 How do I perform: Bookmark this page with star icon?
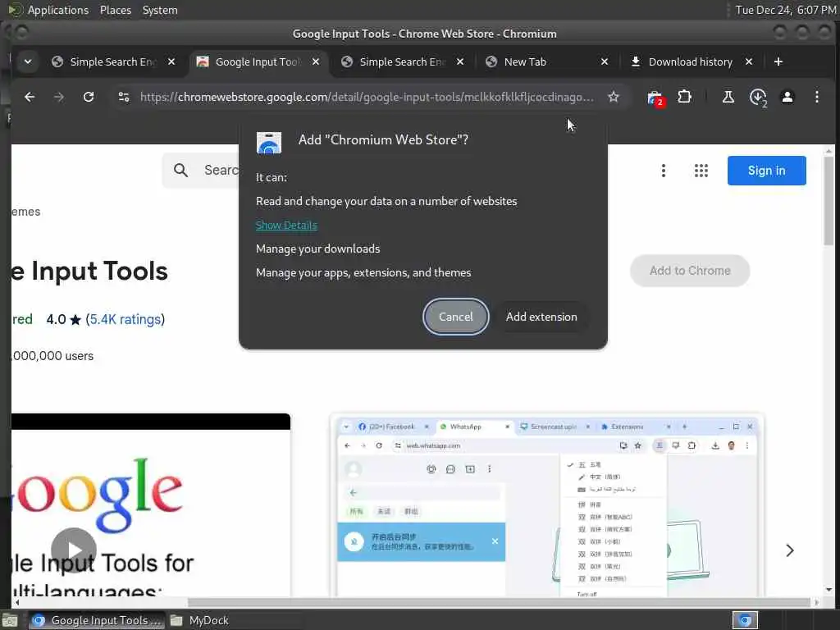point(614,97)
